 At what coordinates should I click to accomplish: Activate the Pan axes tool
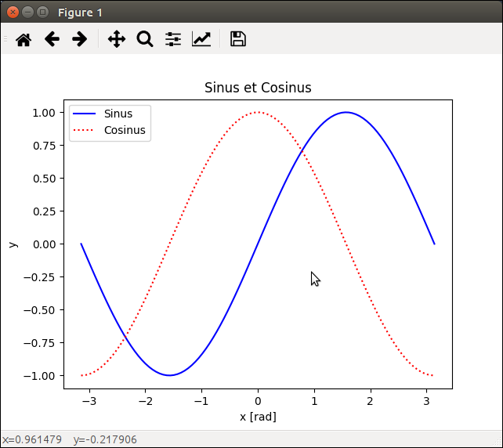click(117, 39)
